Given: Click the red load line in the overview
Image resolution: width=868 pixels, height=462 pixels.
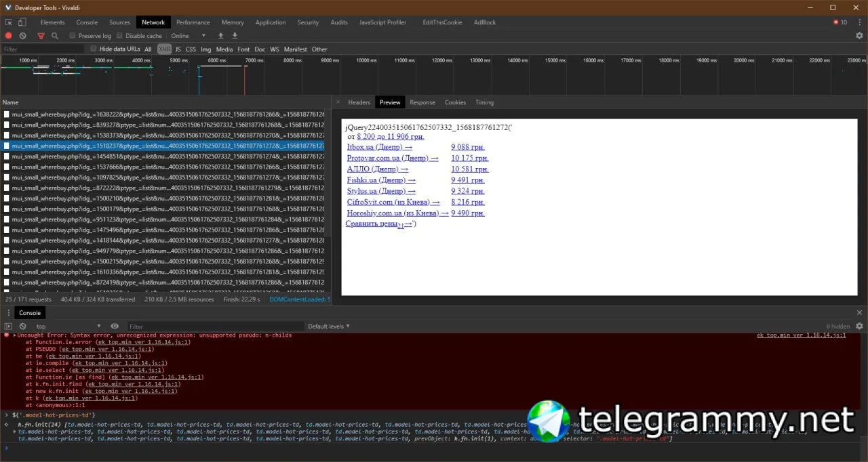Looking at the screenshot, I should point(245,80).
